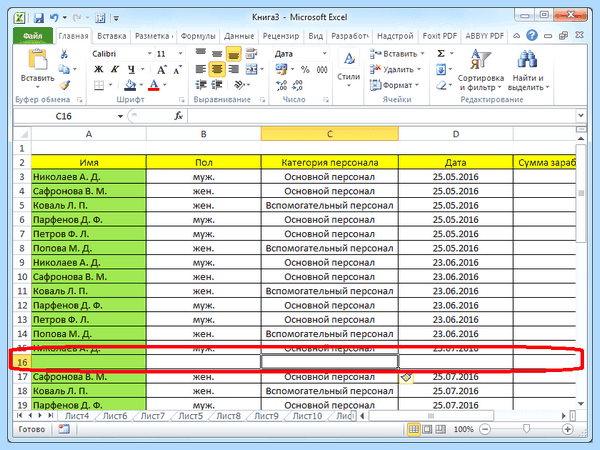Open Find and Select (Найти и выделить)
Viewport: 600px width, 450px height.
[528, 70]
